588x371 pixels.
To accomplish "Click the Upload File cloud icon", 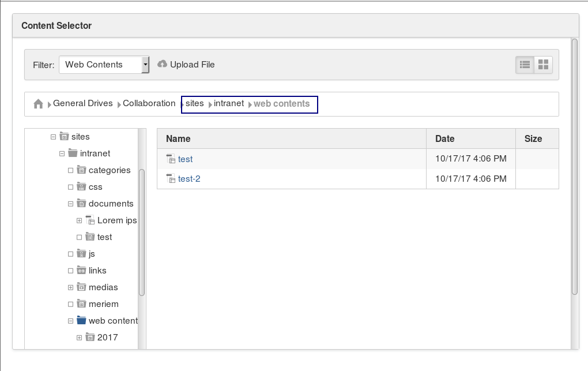I will point(162,64).
